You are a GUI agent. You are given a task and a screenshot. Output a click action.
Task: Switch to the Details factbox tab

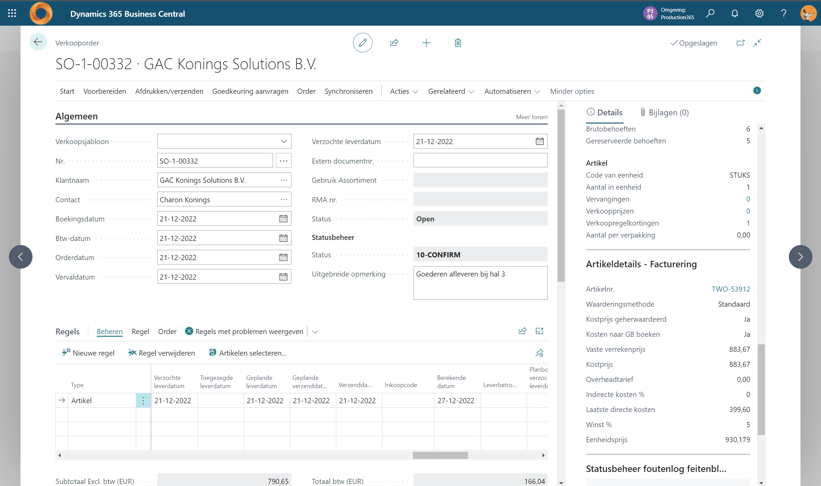pyautogui.click(x=605, y=112)
